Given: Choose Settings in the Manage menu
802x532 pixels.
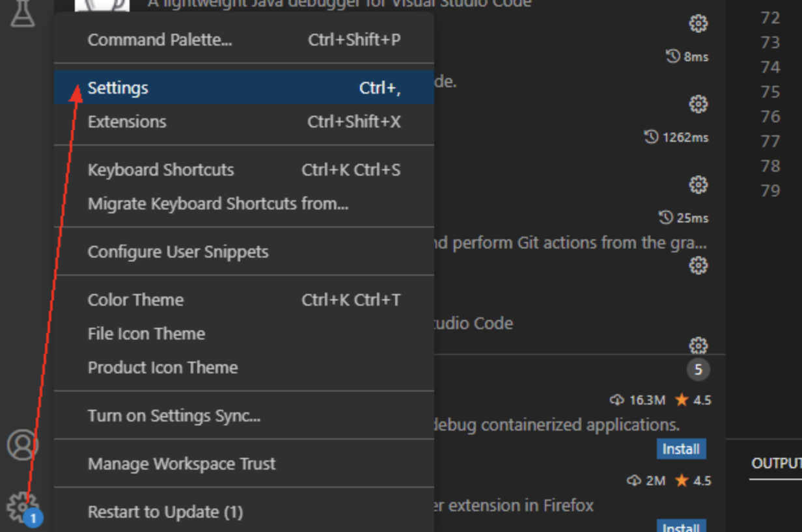Looking at the screenshot, I should 244,88.
